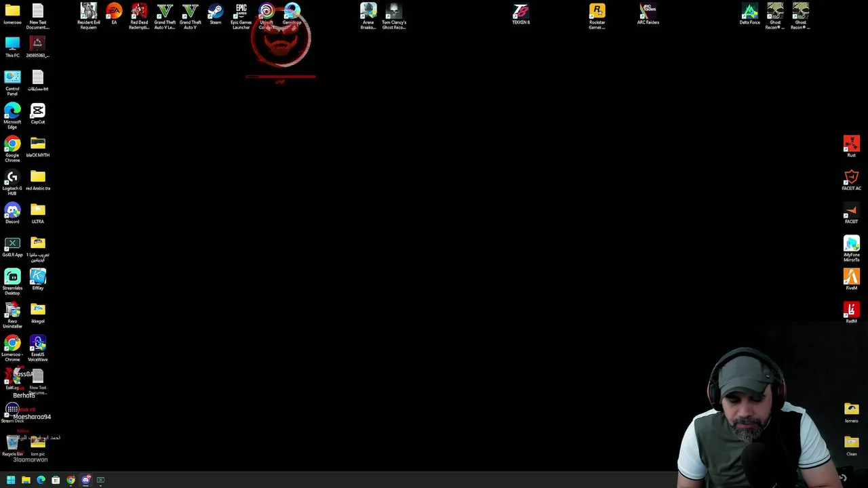Launch Red Dead Redemption shortcut
This screenshot has width=868, height=488.
tap(139, 17)
